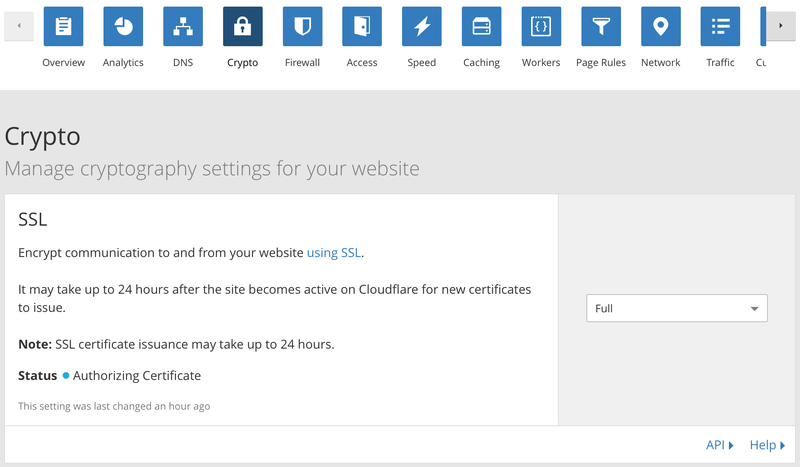Open the Access door icon

pyautogui.click(x=362, y=26)
